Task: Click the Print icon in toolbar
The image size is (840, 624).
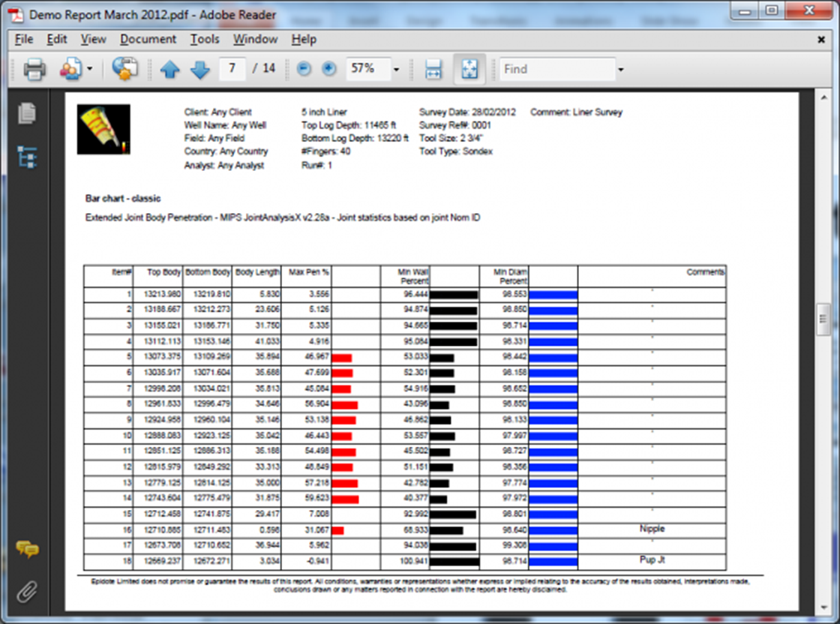Action: click(34, 69)
